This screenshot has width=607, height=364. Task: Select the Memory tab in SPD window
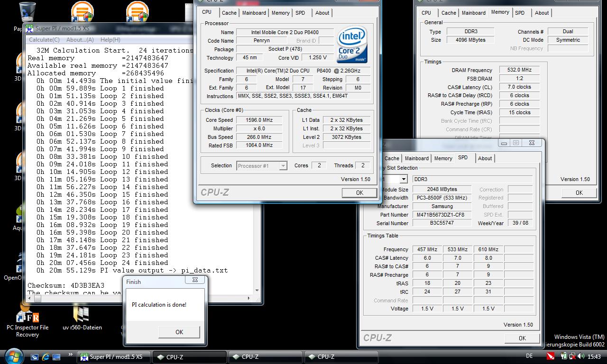(x=443, y=158)
